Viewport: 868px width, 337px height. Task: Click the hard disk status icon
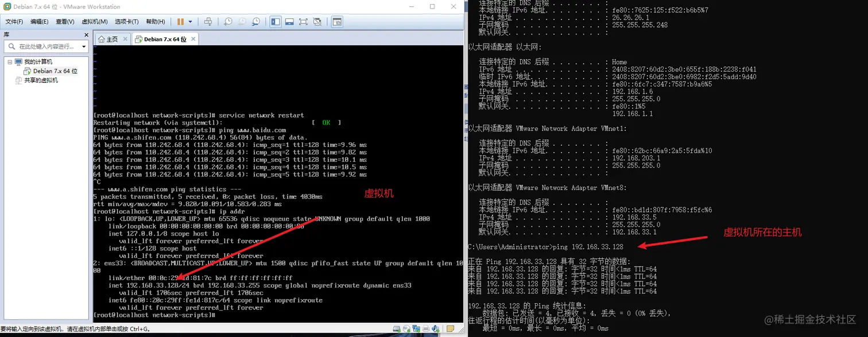click(397, 329)
